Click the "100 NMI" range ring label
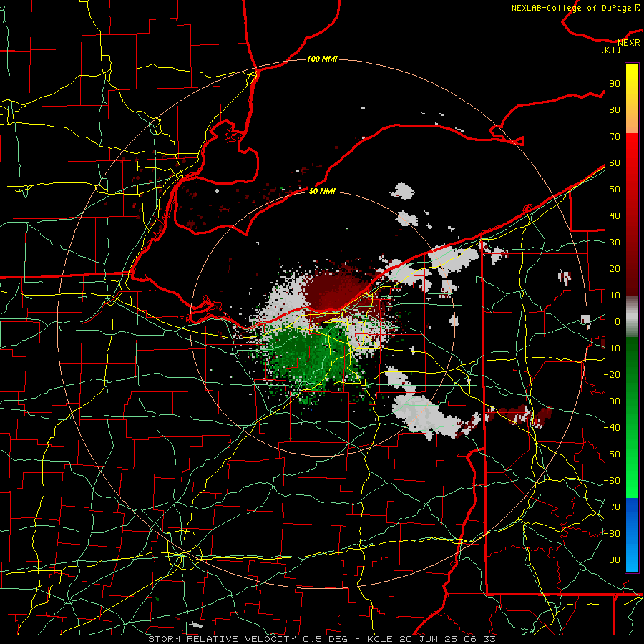 tap(322, 59)
